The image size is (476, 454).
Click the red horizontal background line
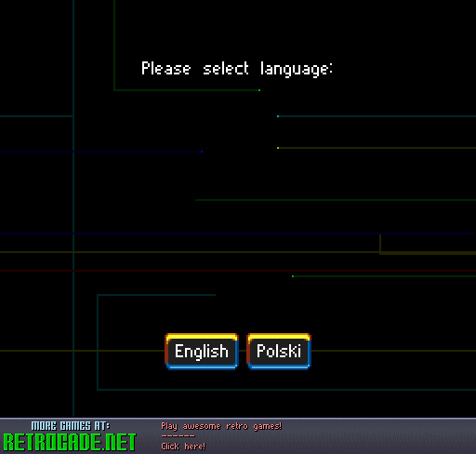point(238,271)
